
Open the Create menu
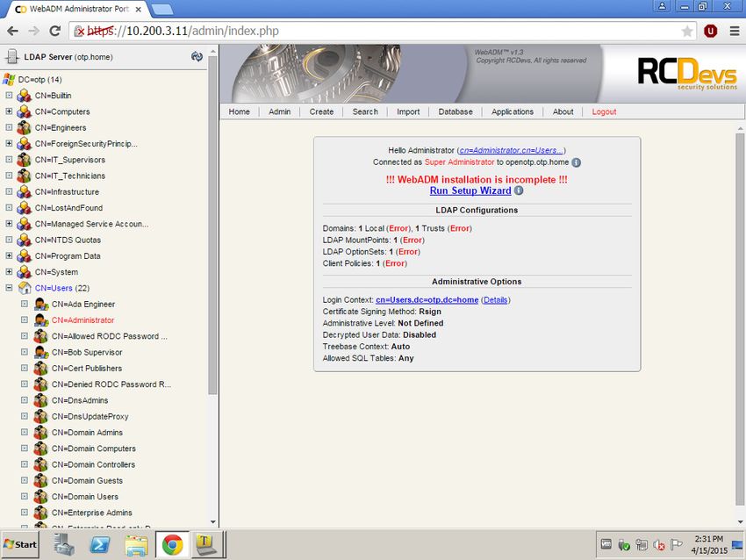pos(321,111)
